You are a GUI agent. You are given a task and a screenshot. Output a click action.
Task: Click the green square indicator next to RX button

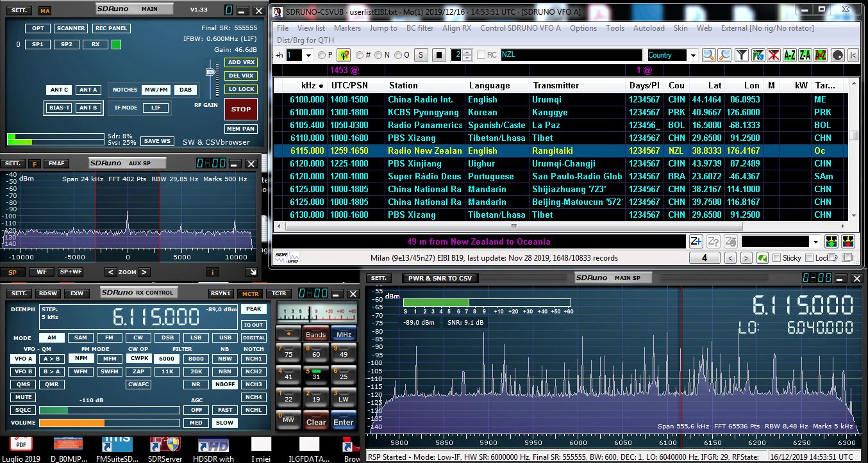point(116,44)
